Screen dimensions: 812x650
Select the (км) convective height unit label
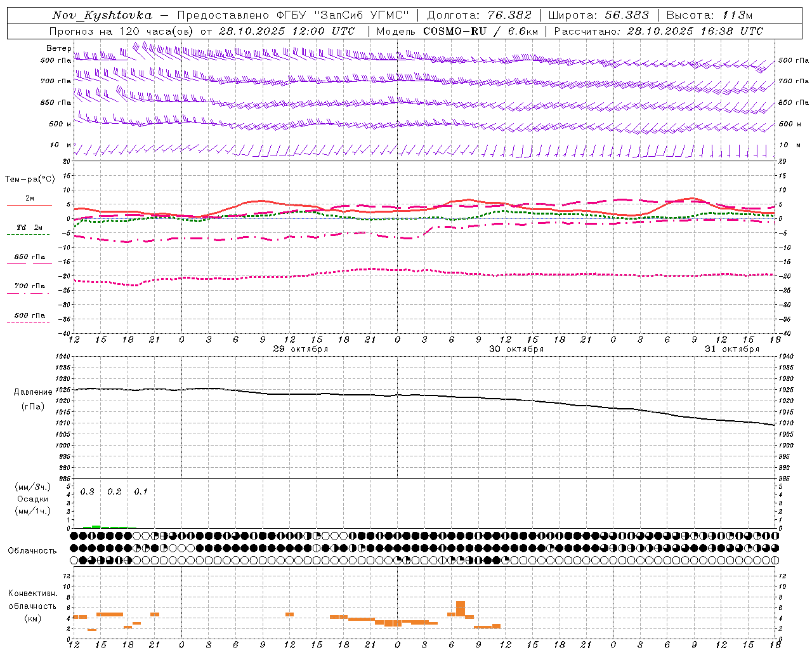pos(33,618)
